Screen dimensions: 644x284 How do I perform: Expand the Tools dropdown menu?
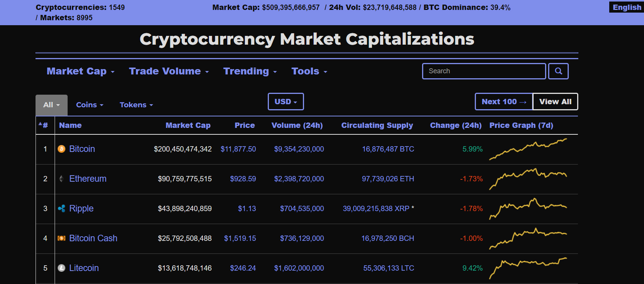pyautogui.click(x=309, y=71)
